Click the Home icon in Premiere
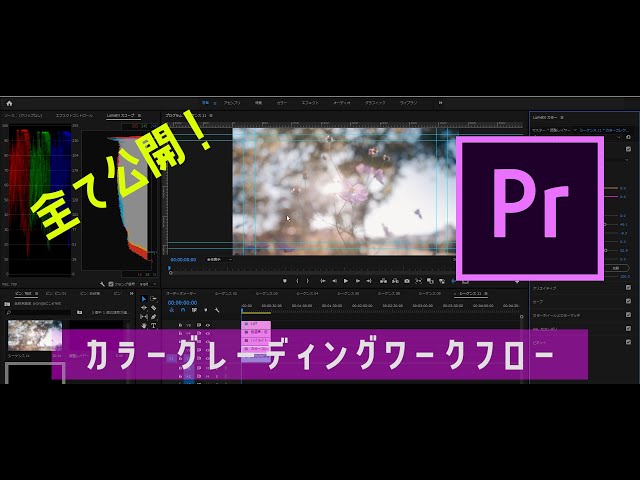 9,103
